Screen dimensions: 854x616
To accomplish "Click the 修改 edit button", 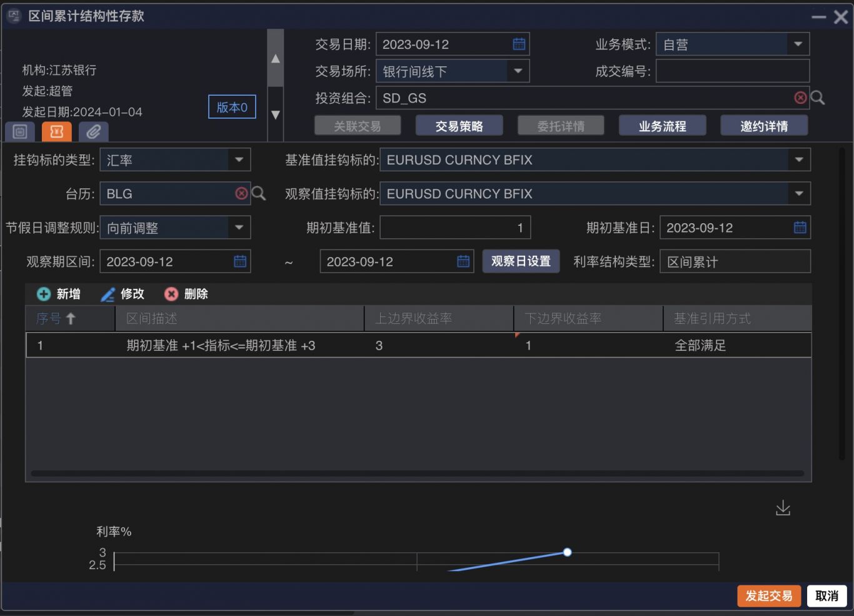I will [123, 294].
